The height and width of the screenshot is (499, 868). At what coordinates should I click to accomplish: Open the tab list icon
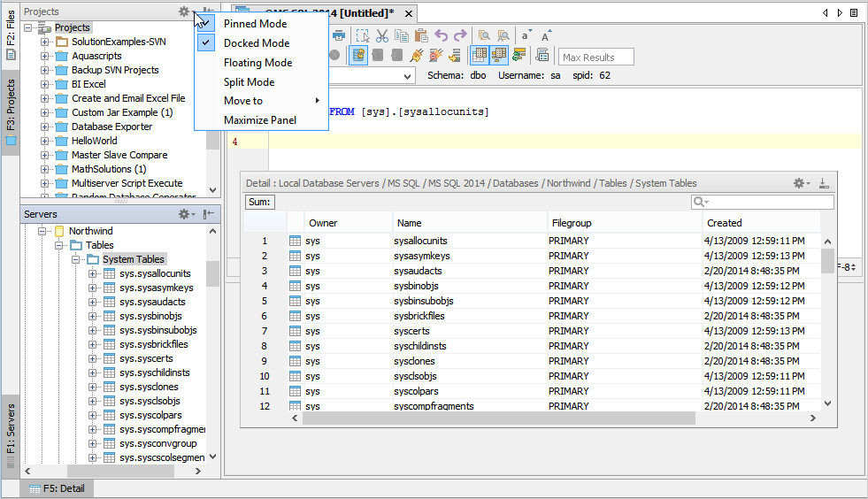[x=854, y=12]
